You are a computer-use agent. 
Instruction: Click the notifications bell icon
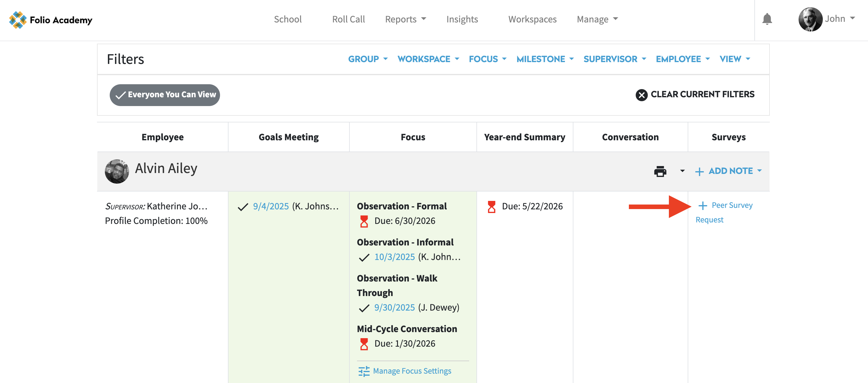click(x=767, y=19)
